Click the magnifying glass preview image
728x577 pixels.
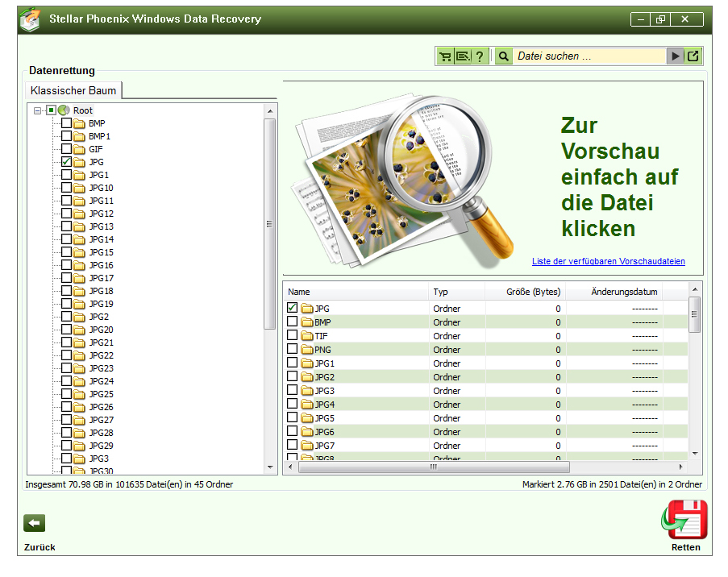402,180
